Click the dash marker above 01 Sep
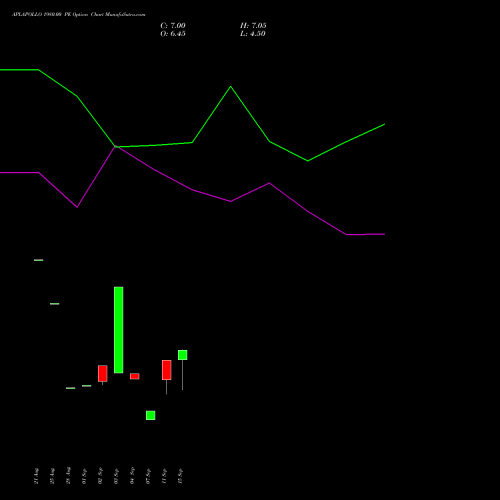This screenshot has width=500, height=500. click(87, 386)
